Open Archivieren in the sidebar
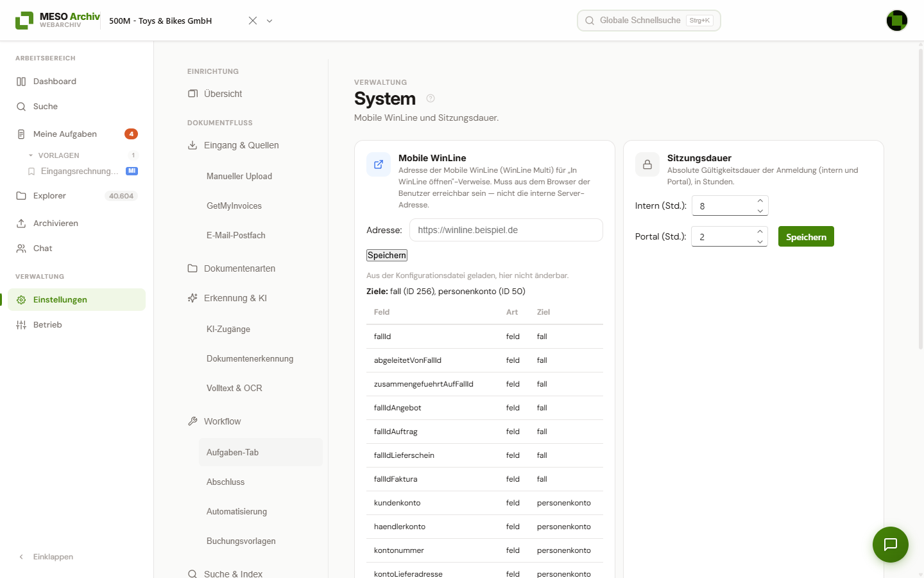Image resolution: width=924 pixels, height=578 pixels. 77,223
